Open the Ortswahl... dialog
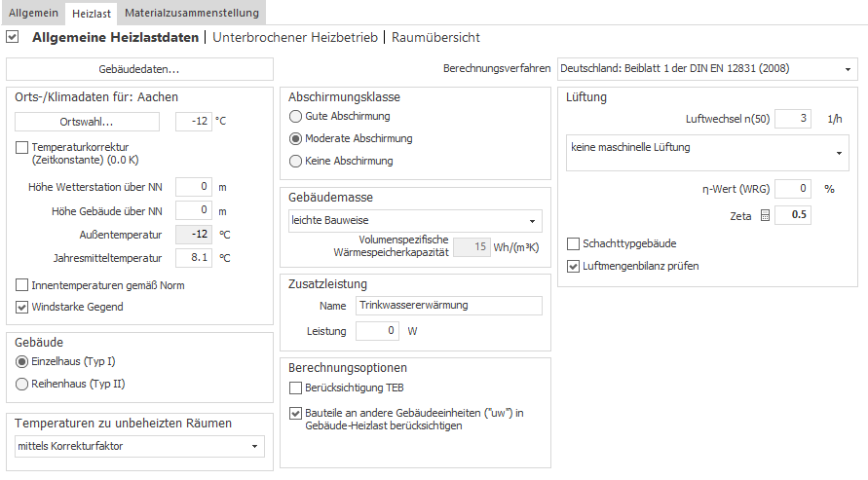The height and width of the screenshot is (480, 868). (87, 122)
